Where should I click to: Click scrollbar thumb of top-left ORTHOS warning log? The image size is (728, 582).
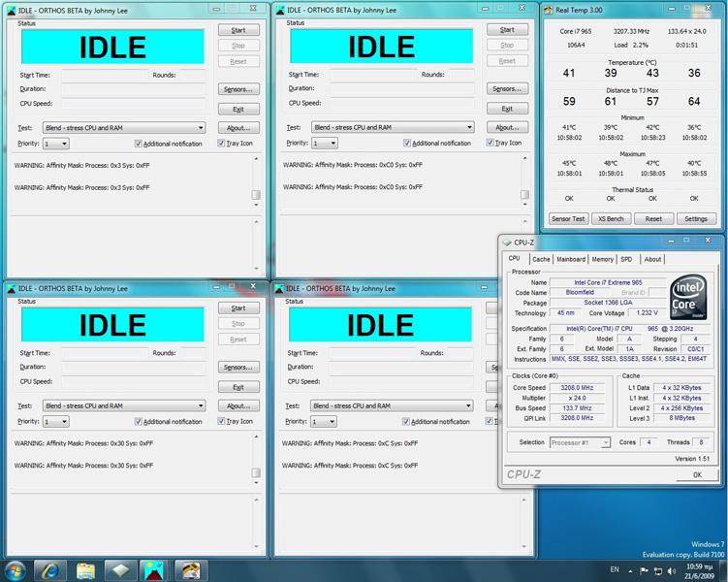coord(256,195)
